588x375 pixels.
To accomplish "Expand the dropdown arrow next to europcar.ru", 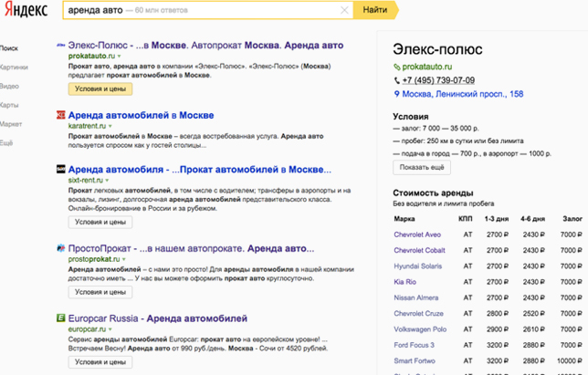I will pyautogui.click(x=110, y=329).
